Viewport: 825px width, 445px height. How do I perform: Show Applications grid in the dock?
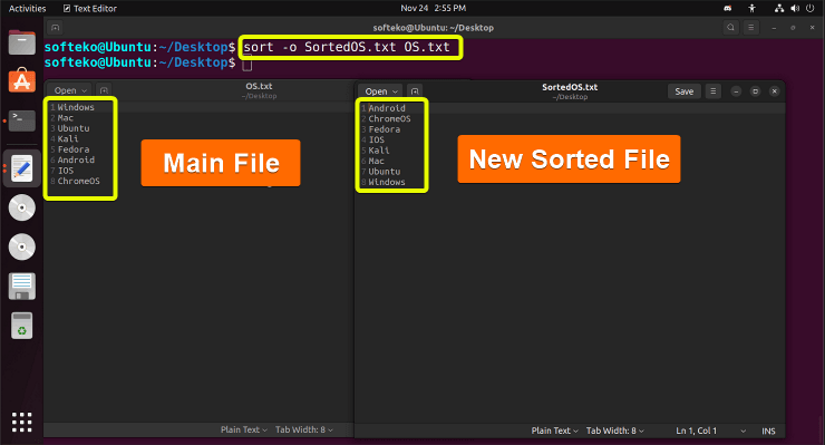pos(22,422)
